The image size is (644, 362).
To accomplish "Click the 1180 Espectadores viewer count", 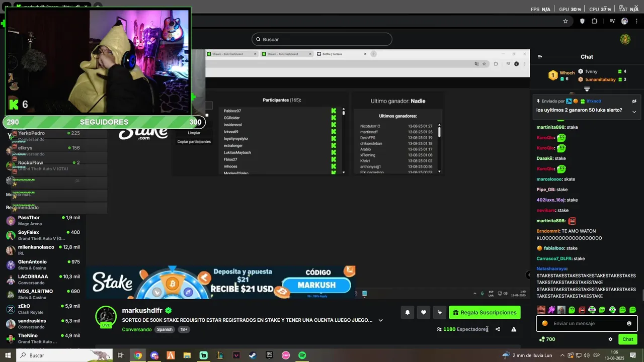I will (x=462, y=329).
